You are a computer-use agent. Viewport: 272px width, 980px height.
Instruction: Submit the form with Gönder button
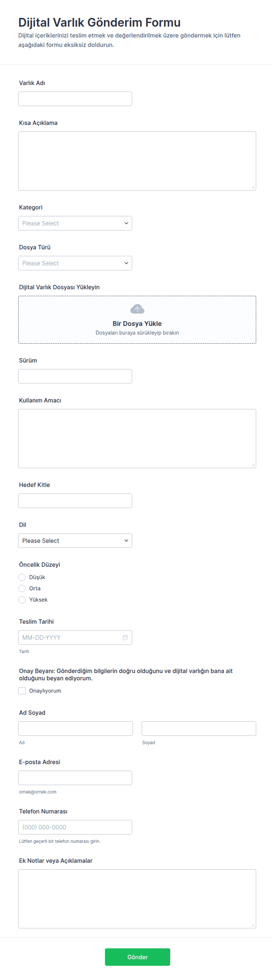point(137,957)
